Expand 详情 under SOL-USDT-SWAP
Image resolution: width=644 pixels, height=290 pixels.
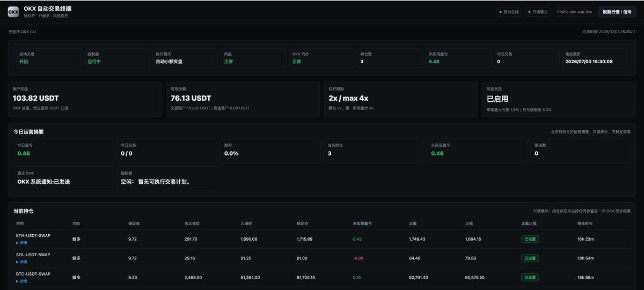tap(21, 262)
